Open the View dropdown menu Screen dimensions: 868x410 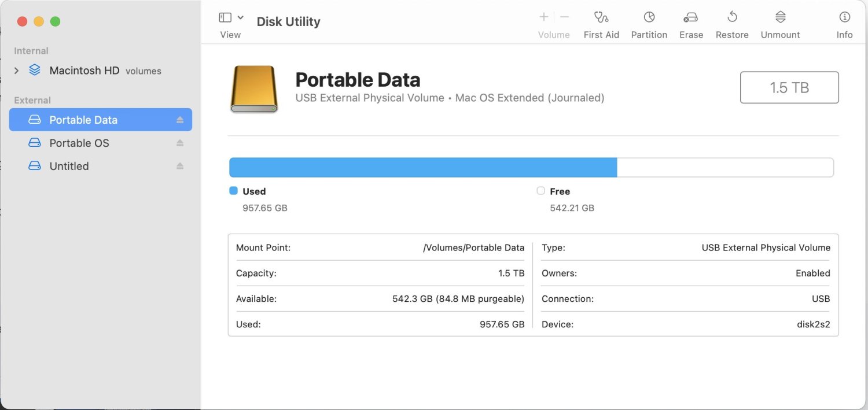pyautogui.click(x=241, y=17)
